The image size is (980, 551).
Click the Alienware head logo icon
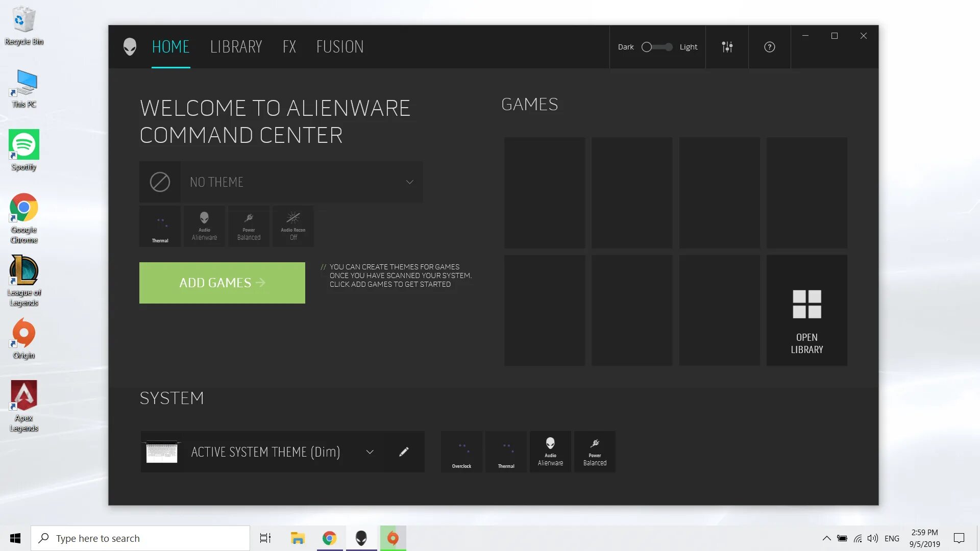tap(130, 47)
